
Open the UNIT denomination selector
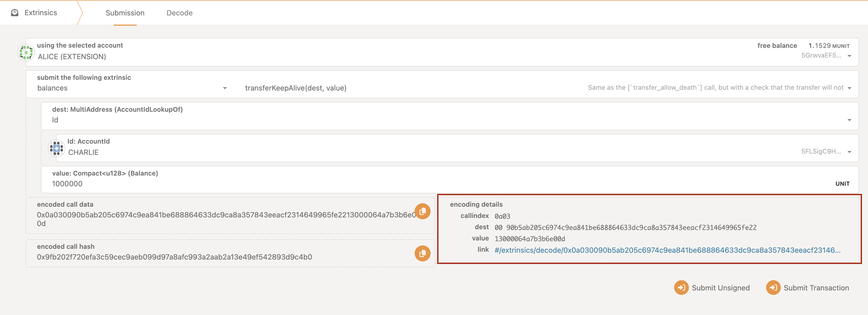842,184
